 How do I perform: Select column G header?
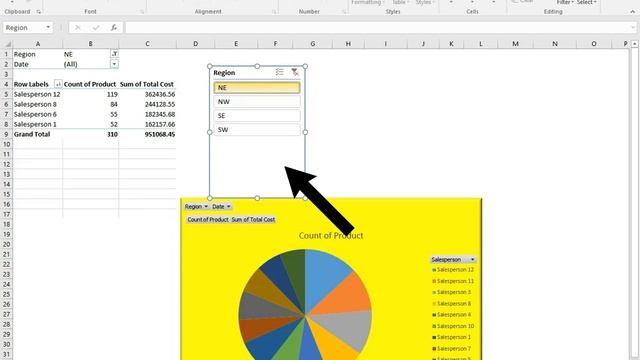pyautogui.click(x=313, y=44)
